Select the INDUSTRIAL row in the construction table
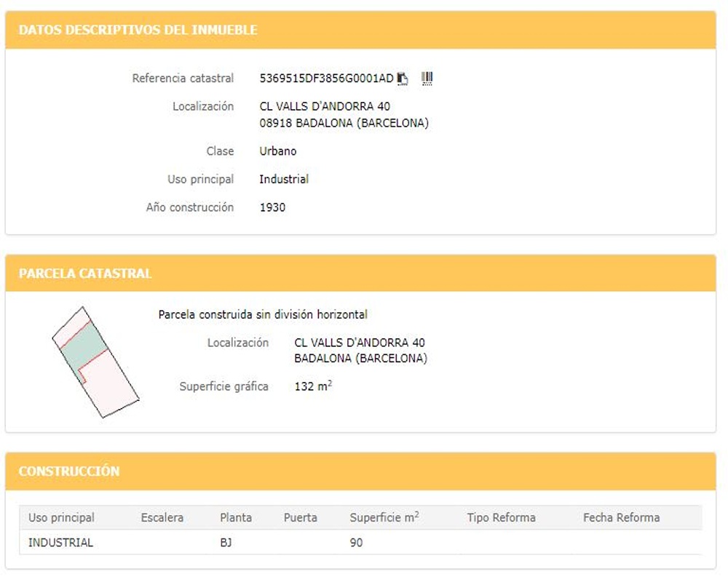Image resolution: width=728 pixels, height=582 pixels. click(x=361, y=543)
